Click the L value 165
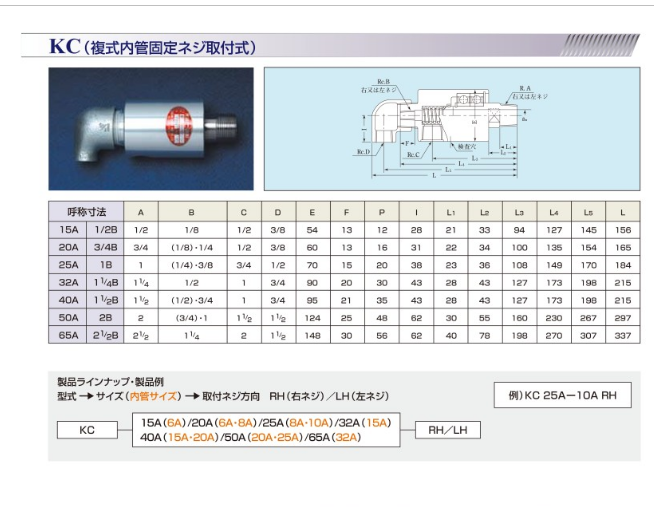This screenshot has width=654, height=507. tap(623, 248)
